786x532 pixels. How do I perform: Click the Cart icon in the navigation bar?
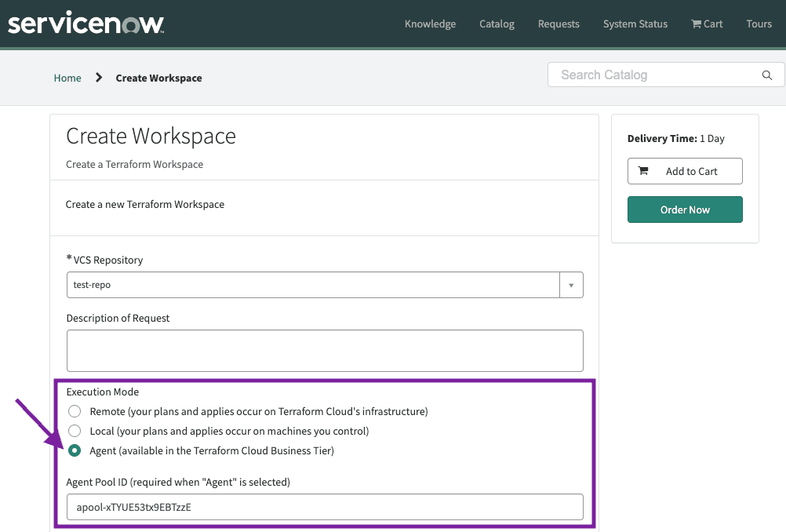[x=695, y=24]
